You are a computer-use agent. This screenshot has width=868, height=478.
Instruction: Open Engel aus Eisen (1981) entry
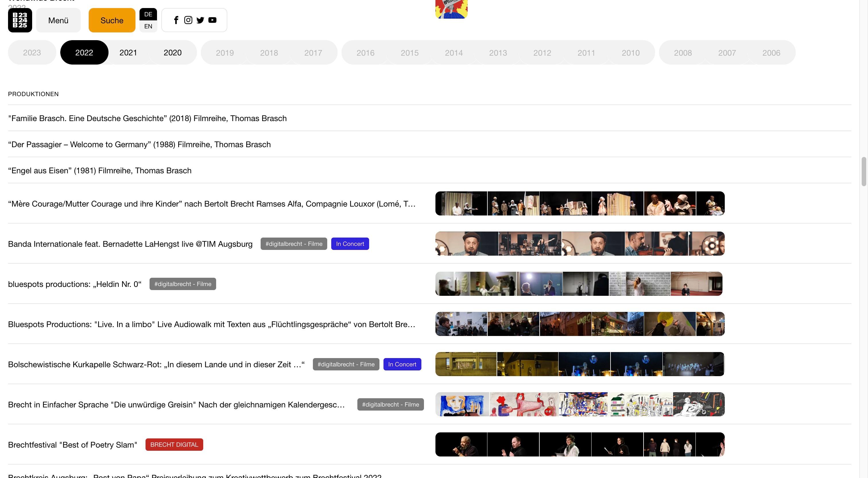click(x=100, y=170)
